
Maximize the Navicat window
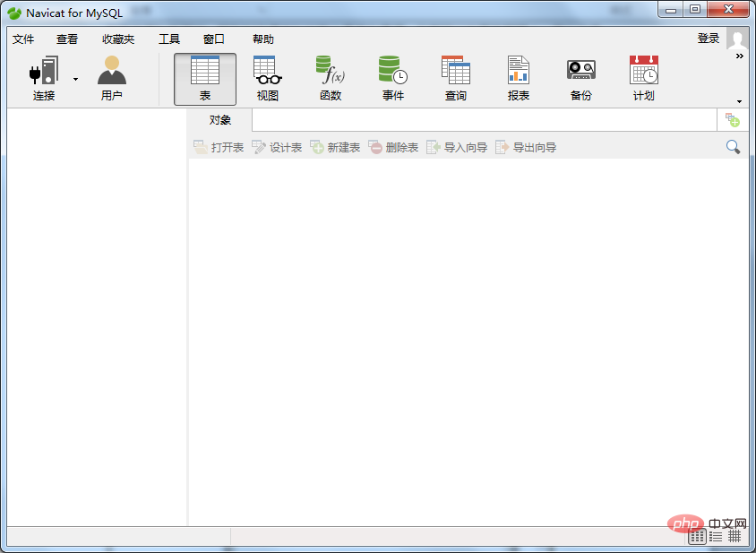(x=695, y=9)
